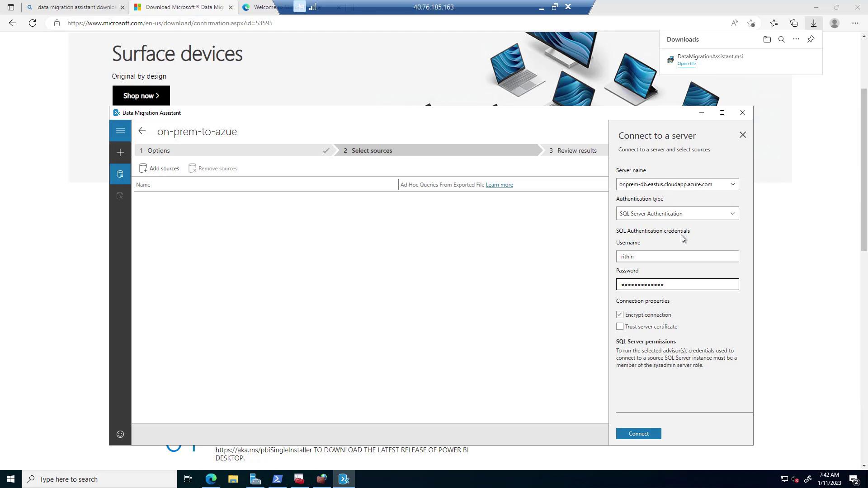Click the Connect button
This screenshot has height=488, width=868.
click(638, 434)
